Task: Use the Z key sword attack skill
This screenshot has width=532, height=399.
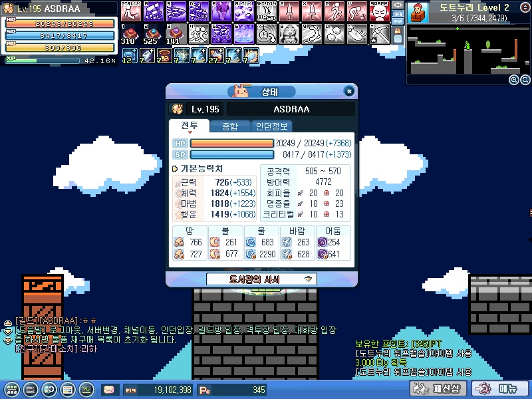Action: point(289,11)
